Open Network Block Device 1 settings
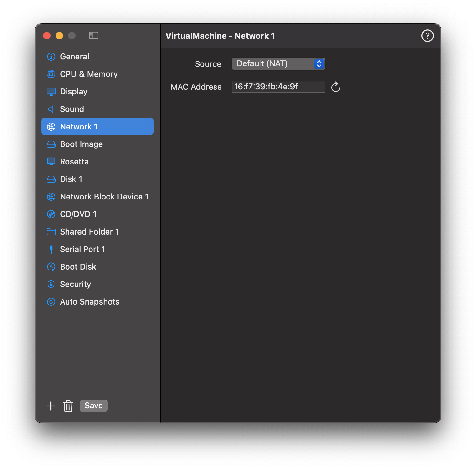 (104, 197)
